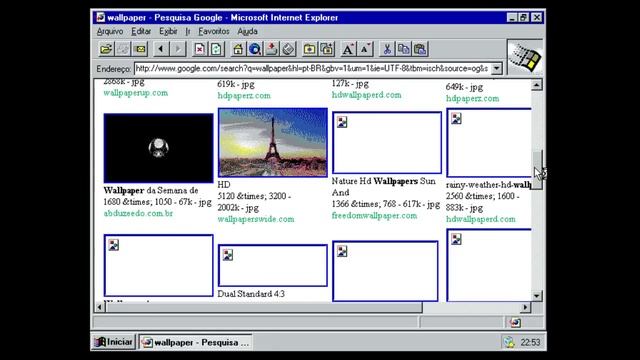Viewport: 640px width, 360px height.
Task: Click the Print toolbar icon
Action: click(x=123, y=49)
